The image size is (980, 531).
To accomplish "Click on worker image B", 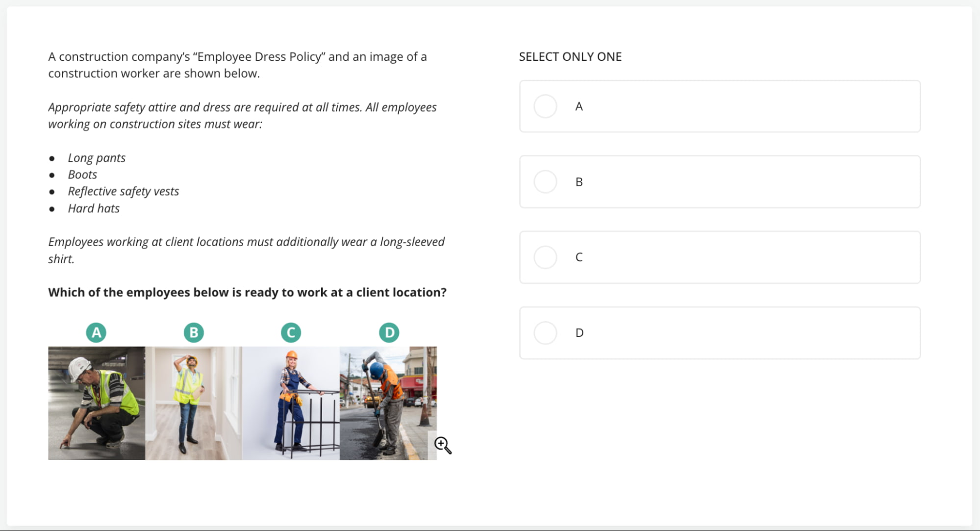I will [194, 402].
